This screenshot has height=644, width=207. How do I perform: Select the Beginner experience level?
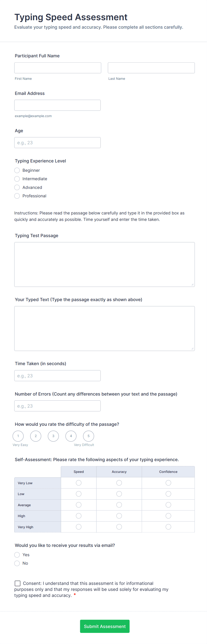(17, 170)
